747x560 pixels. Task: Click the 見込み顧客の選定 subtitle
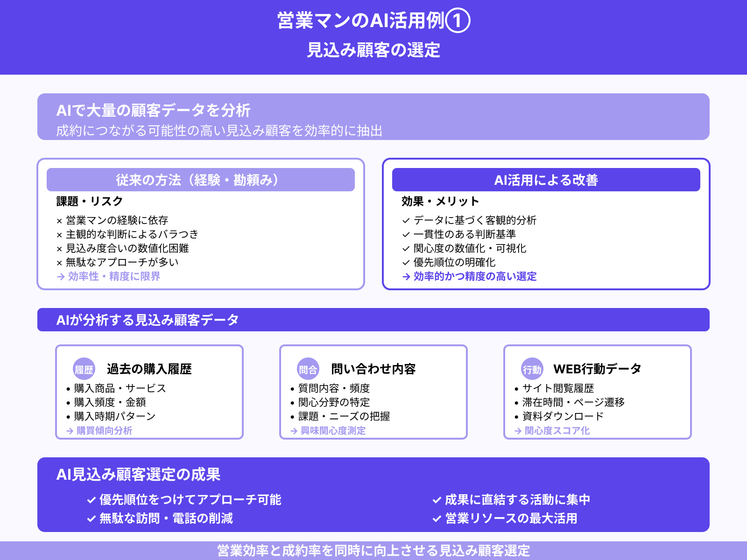tap(373, 50)
